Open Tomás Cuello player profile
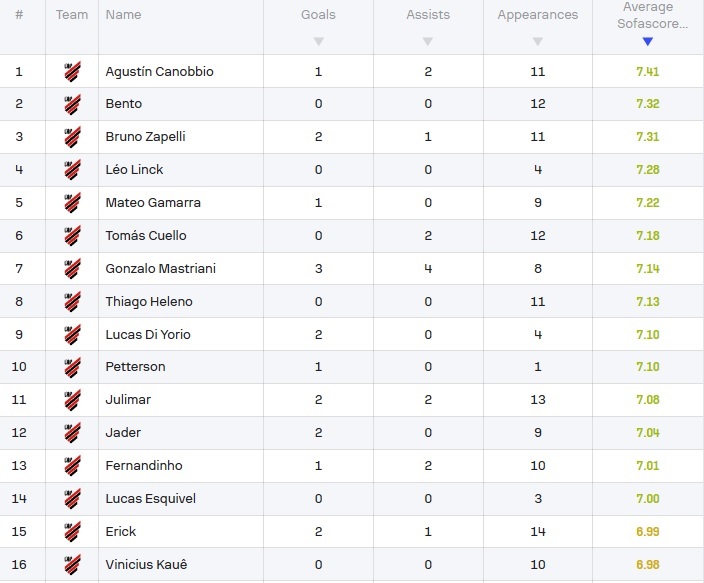The height and width of the screenshot is (583, 704). pos(146,235)
